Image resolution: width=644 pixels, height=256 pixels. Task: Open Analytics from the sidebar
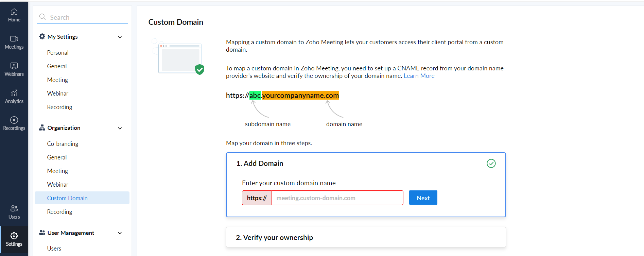coord(14,97)
